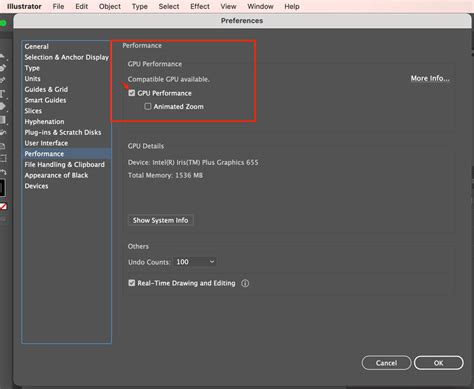Viewport: 474px width, 389px height.
Task: Click the 'Others' section heading
Action: click(x=138, y=246)
